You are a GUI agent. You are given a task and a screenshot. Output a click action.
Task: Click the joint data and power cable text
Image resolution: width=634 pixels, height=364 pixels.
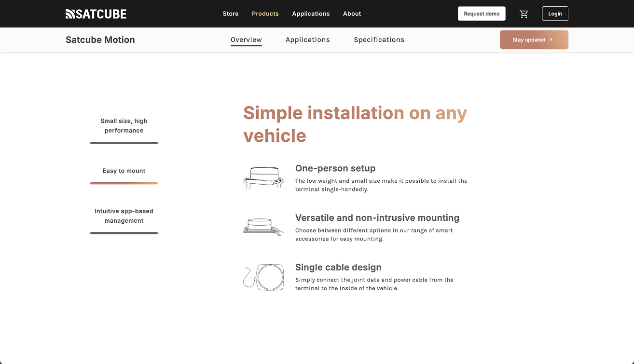374,284
